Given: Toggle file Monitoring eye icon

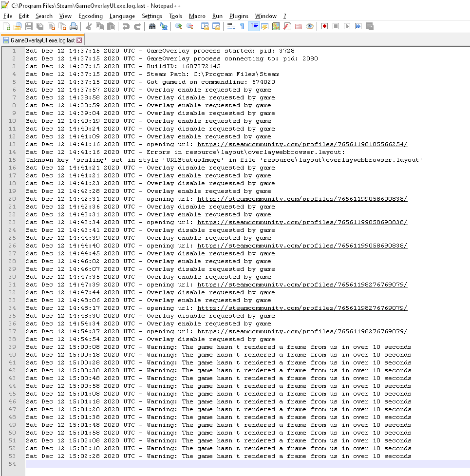Looking at the screenshot, I should 310,27.
